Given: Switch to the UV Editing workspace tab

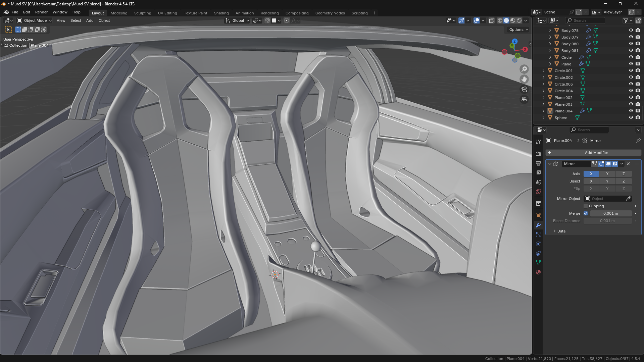Looking at the screenshot, I should 167,13.
